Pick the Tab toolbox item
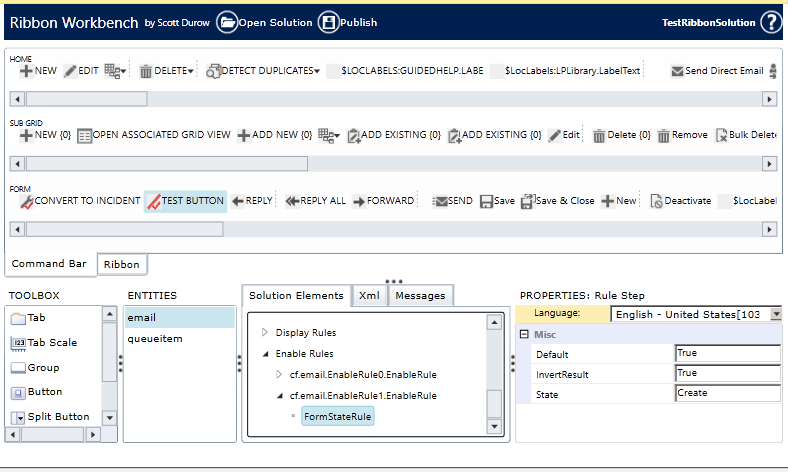 point(29,318)
